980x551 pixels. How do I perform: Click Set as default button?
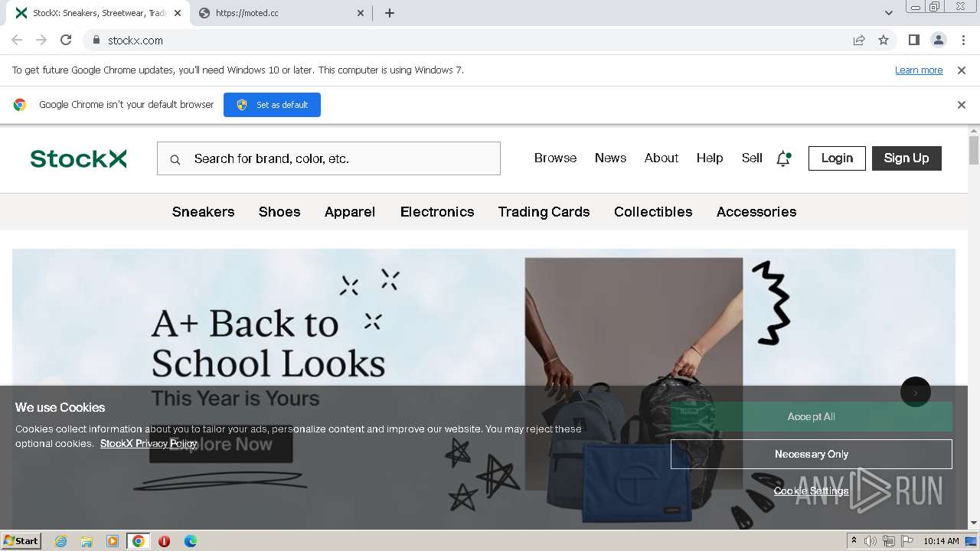click(272, 105)
